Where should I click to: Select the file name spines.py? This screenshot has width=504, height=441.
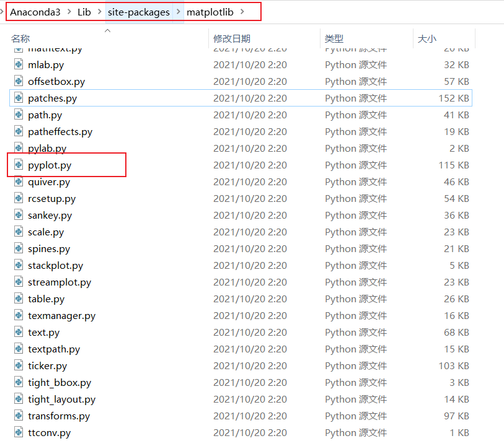[49, 249]
